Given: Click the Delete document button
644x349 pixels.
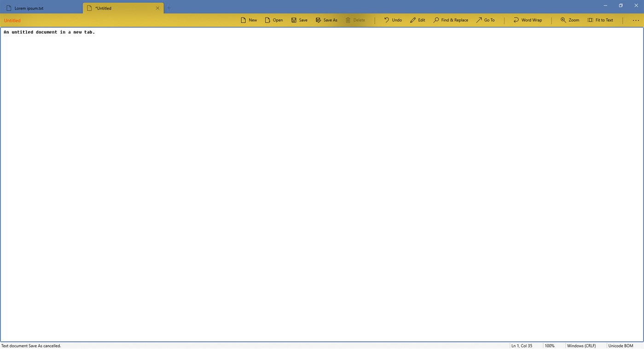Looking at the screenshot, I should (x=355, y=20).
